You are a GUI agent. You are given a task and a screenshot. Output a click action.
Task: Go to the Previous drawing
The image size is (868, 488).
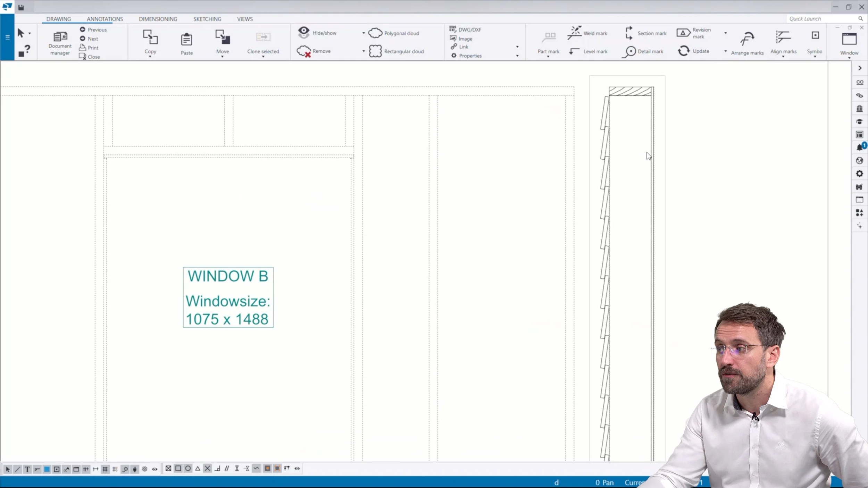[93, 30]
